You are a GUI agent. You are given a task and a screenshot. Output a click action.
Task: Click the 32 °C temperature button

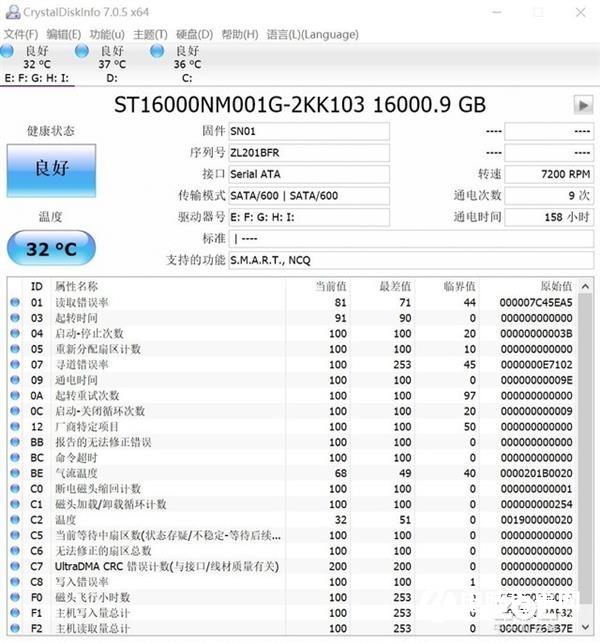click(51, 248)
